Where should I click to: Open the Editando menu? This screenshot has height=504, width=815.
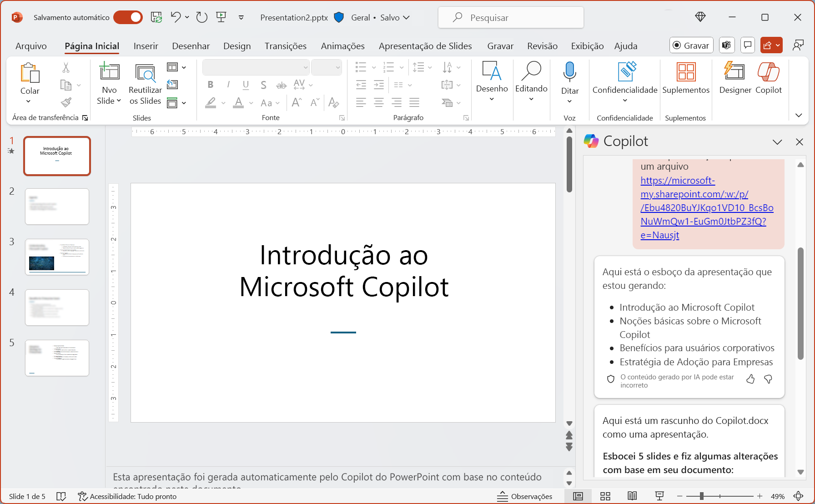point(531,82)
